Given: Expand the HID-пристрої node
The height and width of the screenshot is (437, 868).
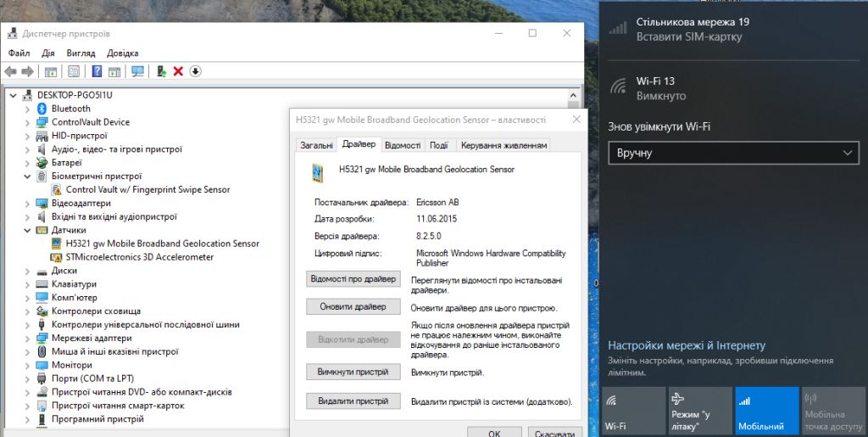Looking at the screenshot, I should 27,136.
